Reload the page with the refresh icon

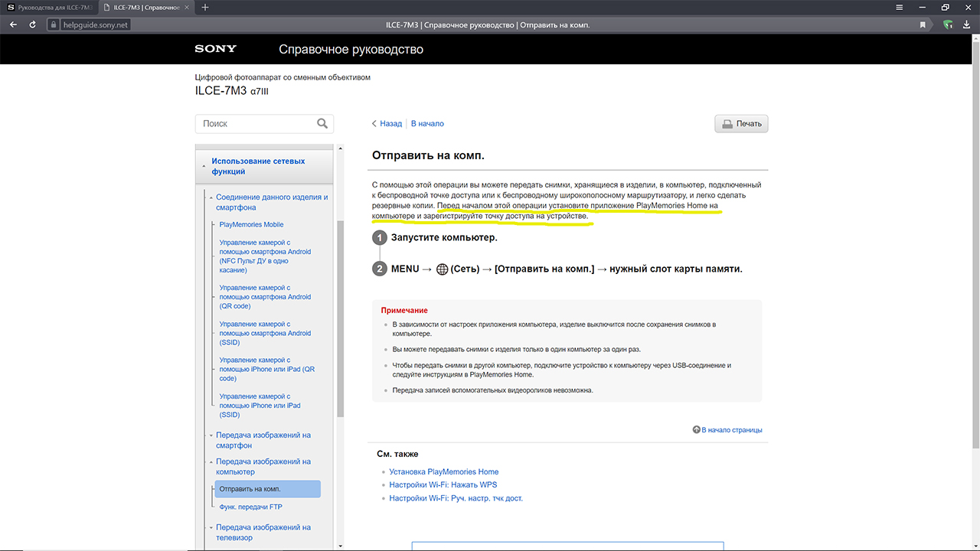click(32, 24)
